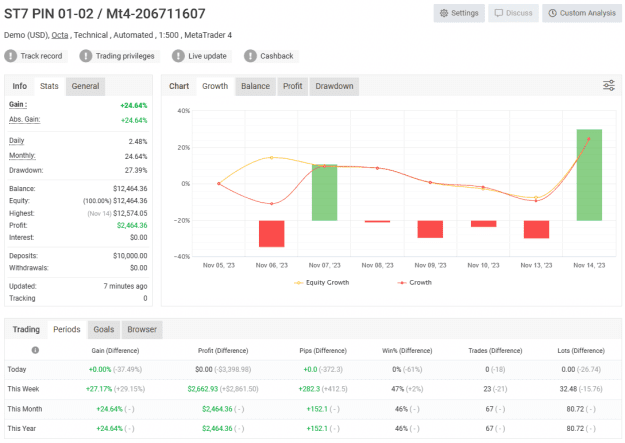Viewport: 625px width, 443px height.
Task: Open chart filter options sliders icon
Action: point(609,85)
